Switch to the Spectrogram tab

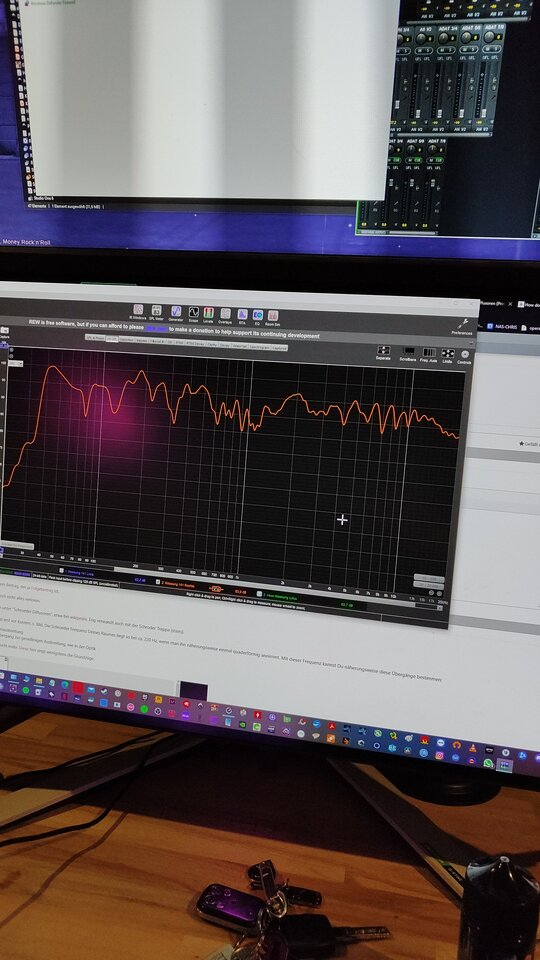(260, 347)
